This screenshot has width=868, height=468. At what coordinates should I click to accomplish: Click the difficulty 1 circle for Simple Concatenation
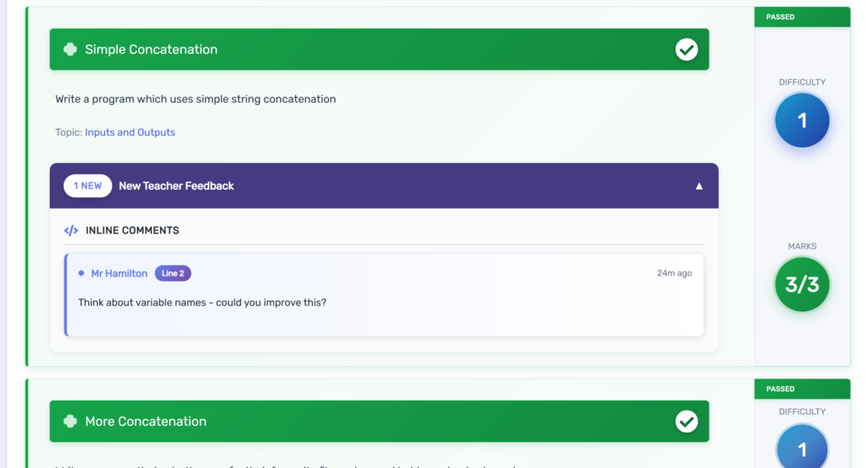click(x=802, y=120)
